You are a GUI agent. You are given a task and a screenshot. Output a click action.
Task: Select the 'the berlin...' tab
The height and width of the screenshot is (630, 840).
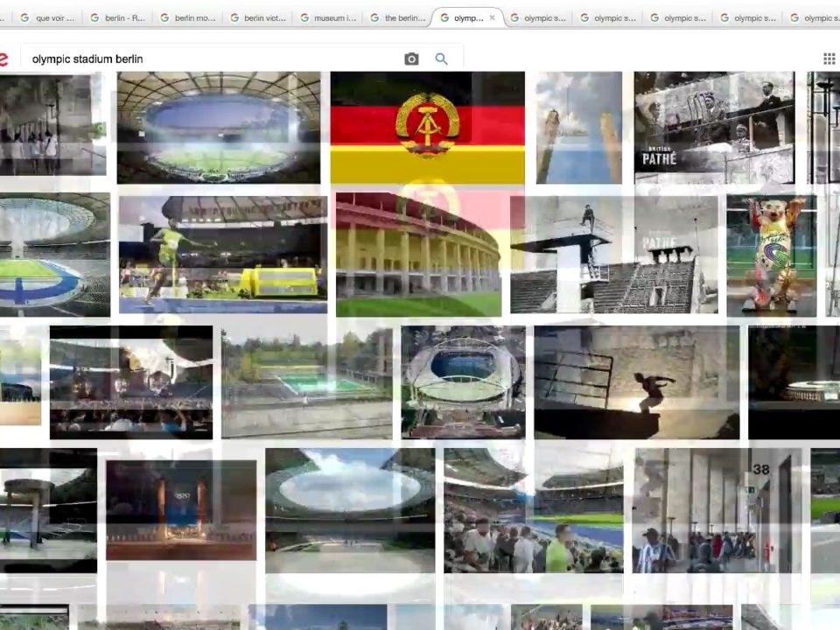(x=397, y=17)
